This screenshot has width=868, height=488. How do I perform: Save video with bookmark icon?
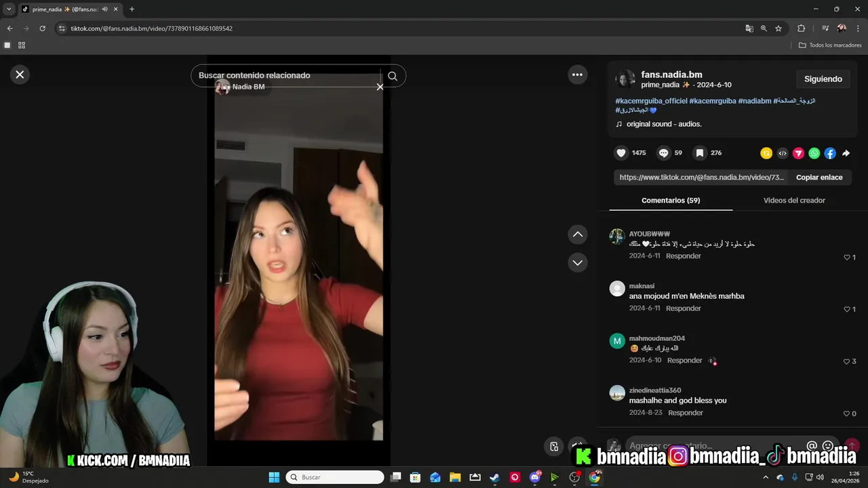[700, 153]
